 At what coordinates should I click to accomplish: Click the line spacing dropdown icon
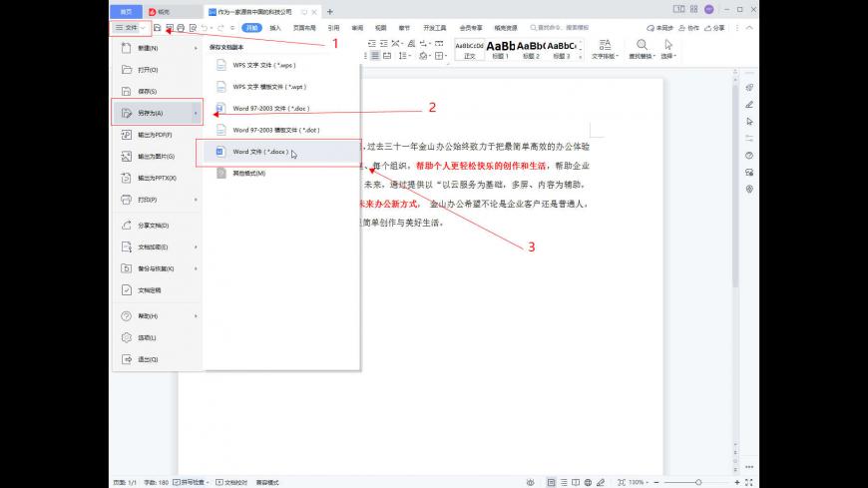tap(403, 56)
